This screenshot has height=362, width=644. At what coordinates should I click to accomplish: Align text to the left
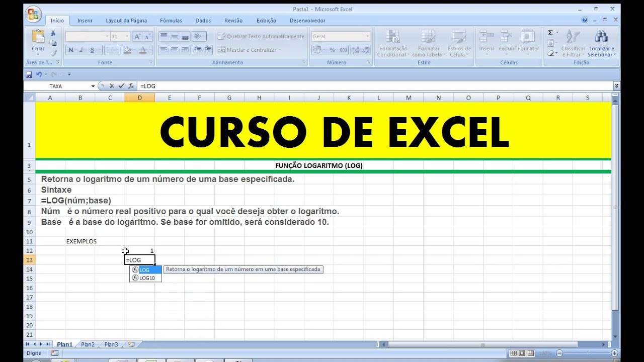coord(164,50)
